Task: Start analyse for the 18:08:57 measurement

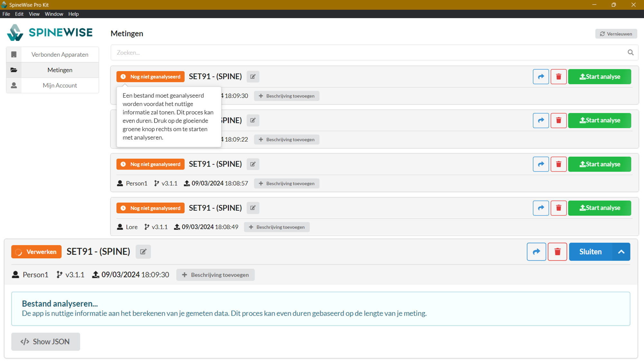Action: (600, 164)
